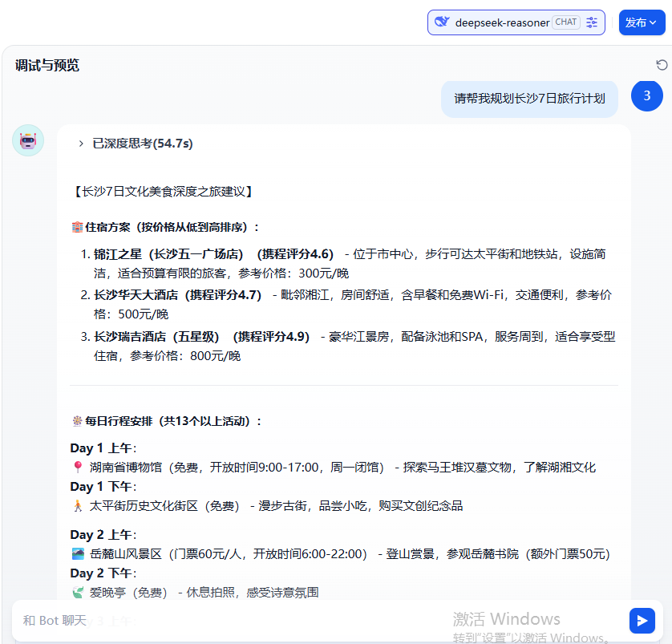Viewport: 672px width, 644px height.
Task: Click the robot bot avatar icon
Action: (28, 140)
